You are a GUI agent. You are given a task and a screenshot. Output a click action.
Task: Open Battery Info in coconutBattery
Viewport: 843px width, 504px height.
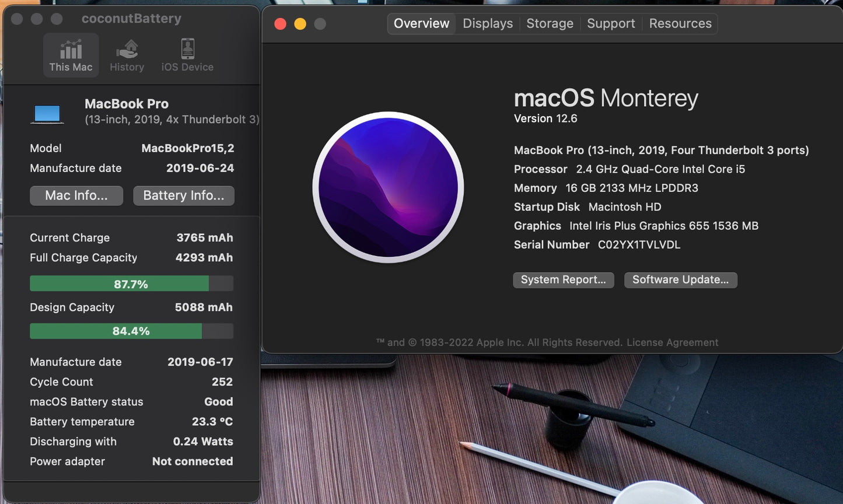tap(183, 195)
